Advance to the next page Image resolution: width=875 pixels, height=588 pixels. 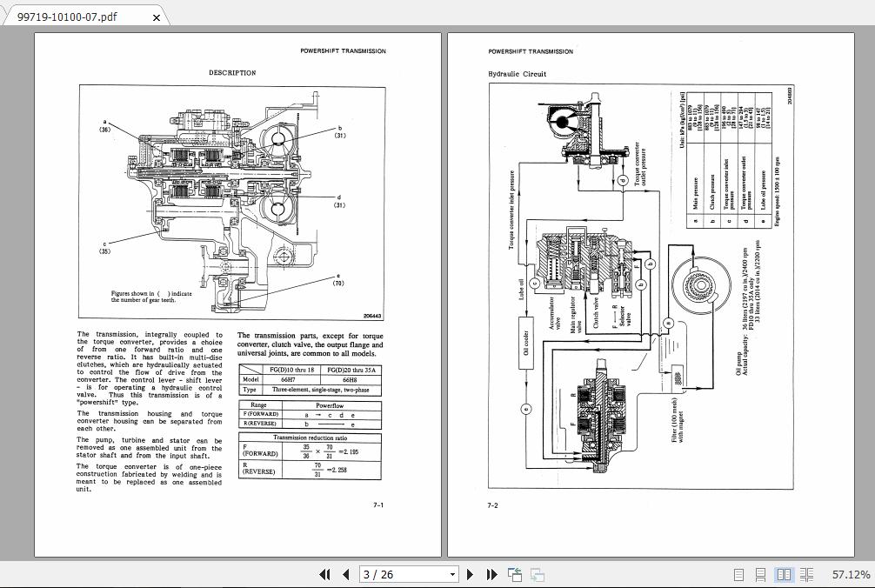click(x=470, y=574)
